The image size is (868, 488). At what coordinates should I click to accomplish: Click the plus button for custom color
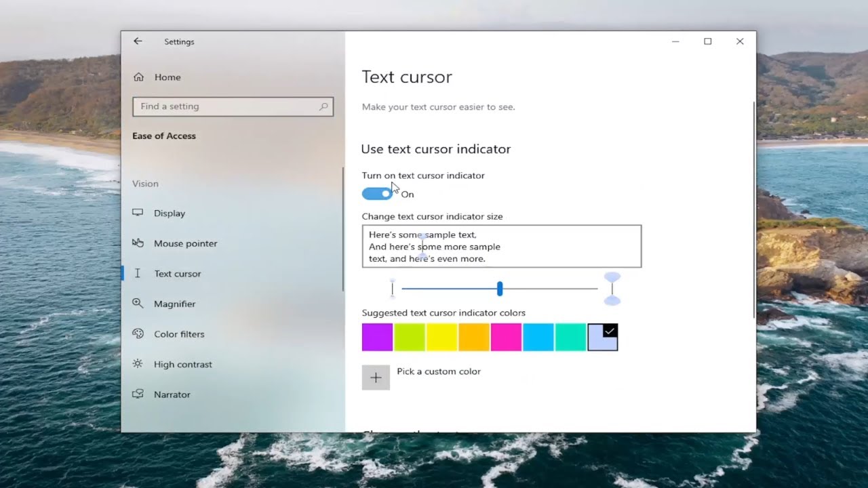click(376, 378)
